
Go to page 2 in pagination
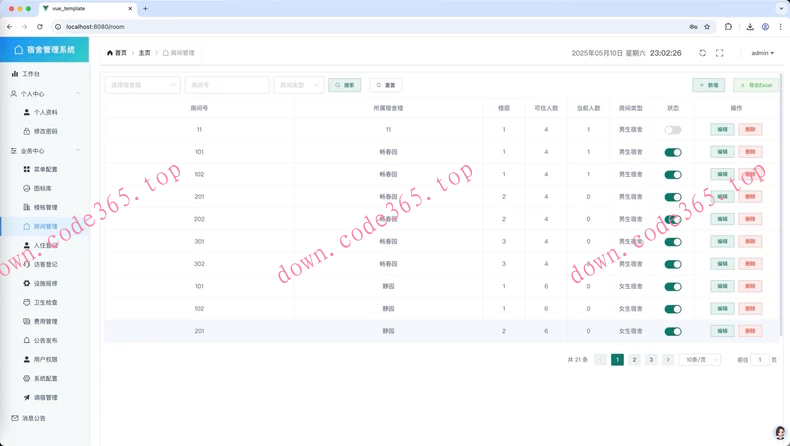click(x=634, y=359)
